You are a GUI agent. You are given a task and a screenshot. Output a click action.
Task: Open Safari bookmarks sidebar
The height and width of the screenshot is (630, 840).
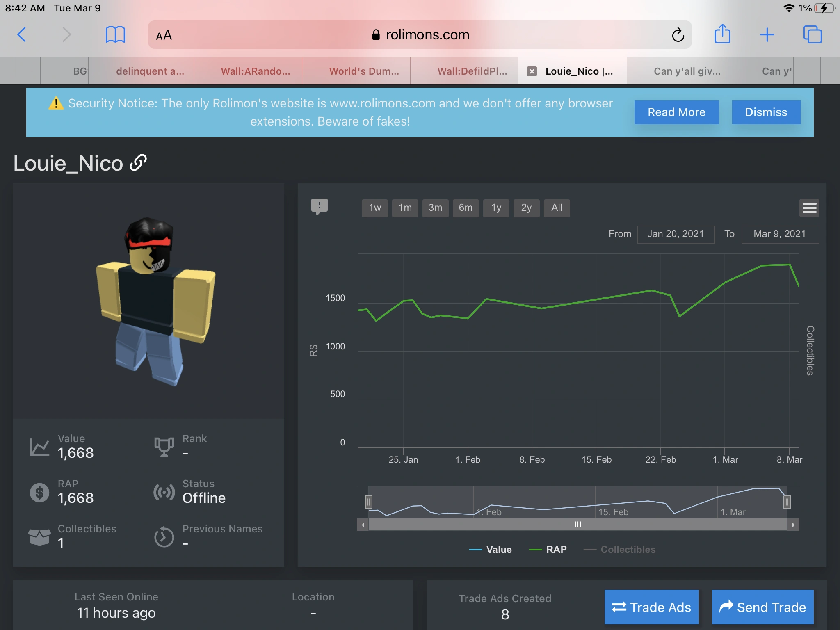[116, 34]
